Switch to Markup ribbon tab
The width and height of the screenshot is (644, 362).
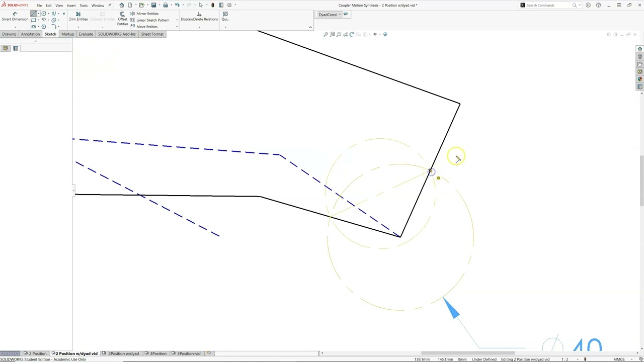click(67, 34)
